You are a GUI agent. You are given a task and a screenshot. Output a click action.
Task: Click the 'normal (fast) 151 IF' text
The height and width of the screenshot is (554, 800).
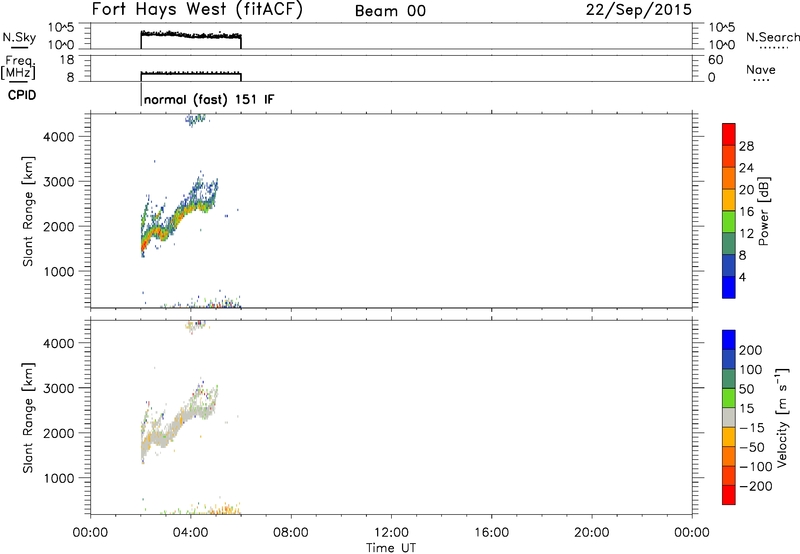(x=209, y=99)
